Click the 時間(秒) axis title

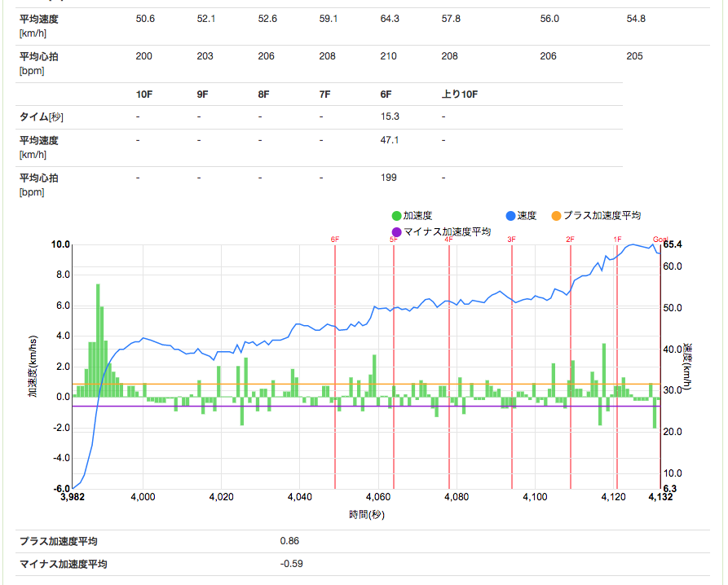[x=367, y=514]
